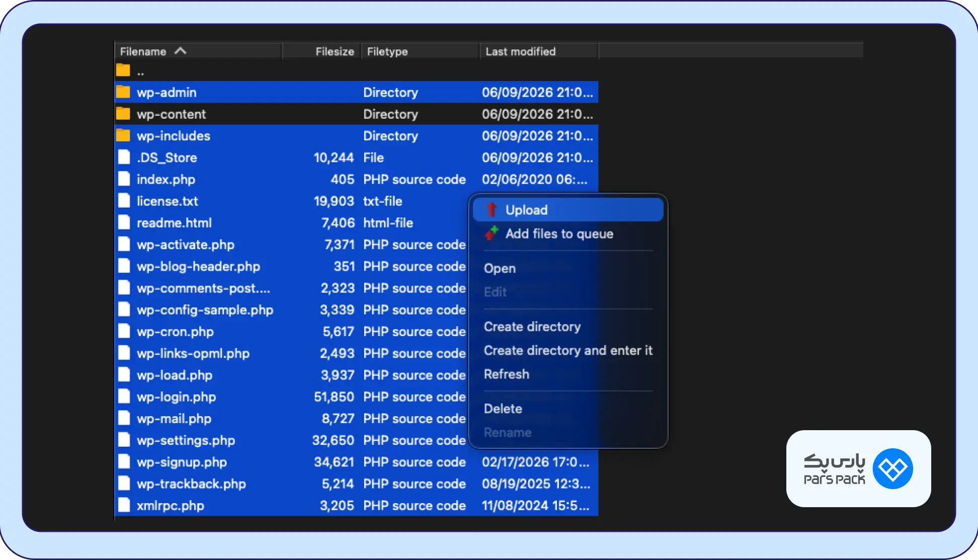Click the wp-admin folder icon
This screenshot has width=978, height=560.
tap(123, 92)
